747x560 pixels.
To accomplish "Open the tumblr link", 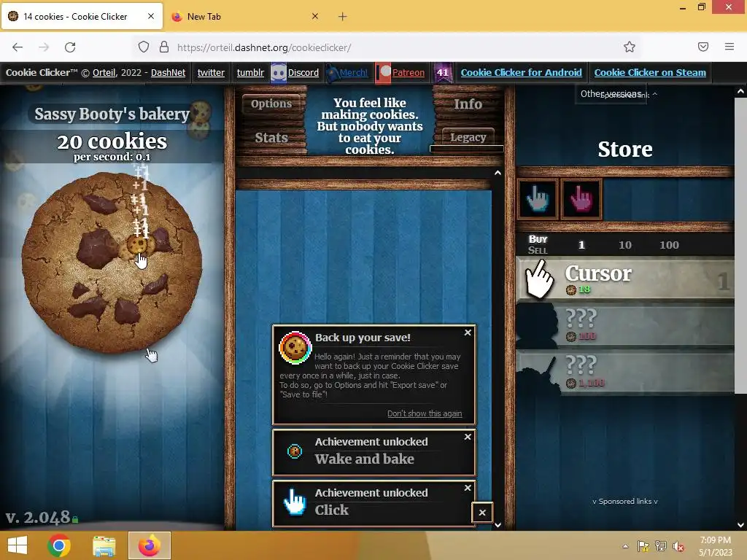I will tap(250, 72).
